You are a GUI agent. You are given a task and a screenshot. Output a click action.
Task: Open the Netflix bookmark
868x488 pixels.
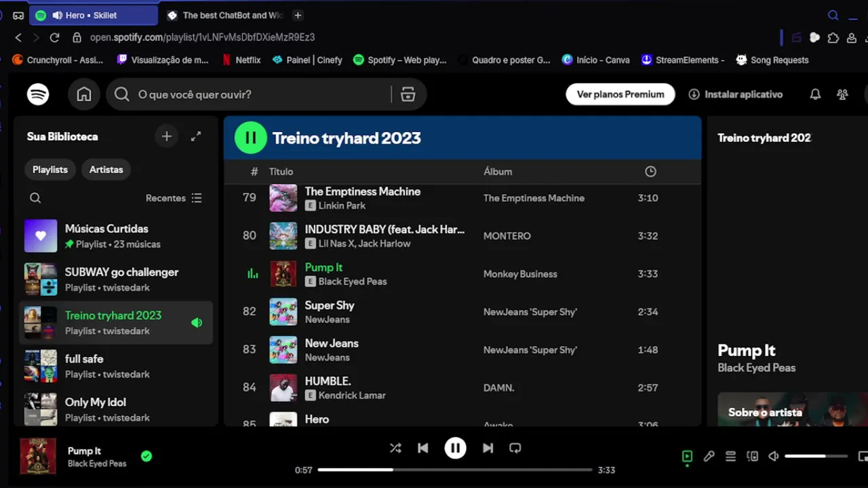241,60
